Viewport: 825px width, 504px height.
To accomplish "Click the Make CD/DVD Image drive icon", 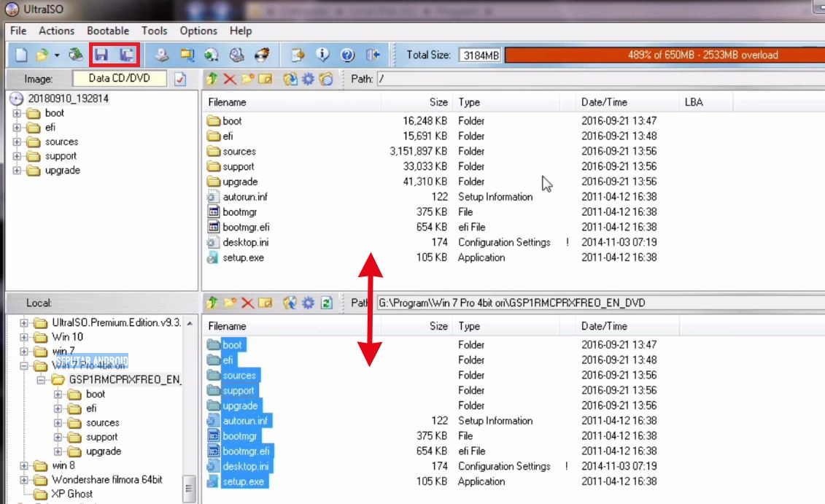I will click(x=161, y=55).
